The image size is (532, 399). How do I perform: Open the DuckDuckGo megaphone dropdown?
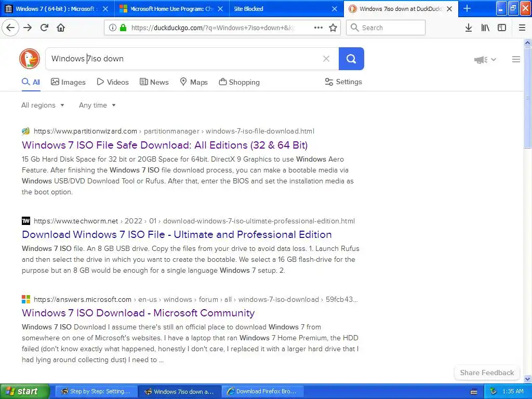coord(485,60)
